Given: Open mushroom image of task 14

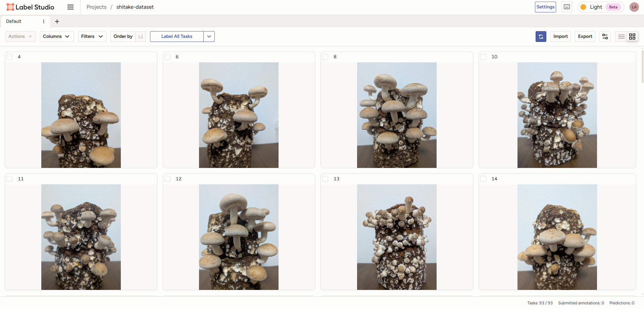Looking at the screenshot, I should click(x=557, y=237).
